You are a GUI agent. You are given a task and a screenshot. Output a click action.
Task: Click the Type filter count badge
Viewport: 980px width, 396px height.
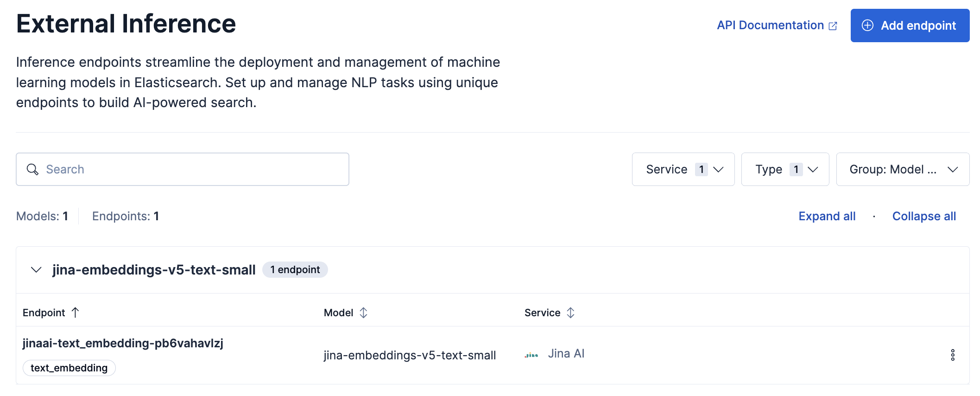point(796,169)
